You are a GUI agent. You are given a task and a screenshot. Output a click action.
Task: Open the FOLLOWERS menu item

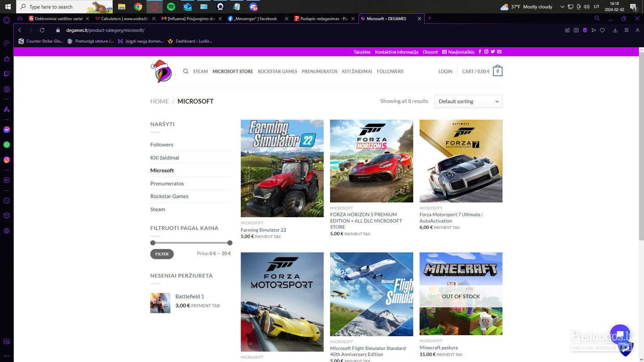[390, 72]
